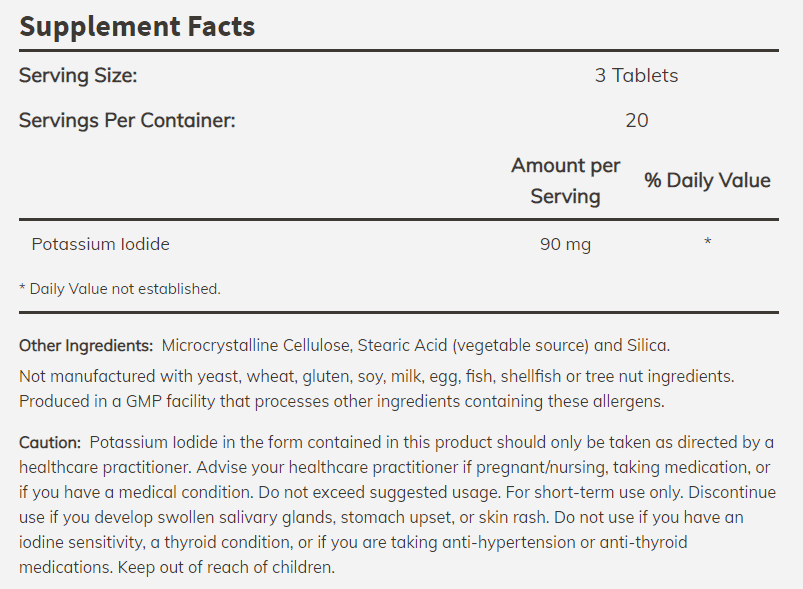Click the 3 Tablets value
Image resolution: width=803 pixels, height=589 pixels.
[x=637, y=75]
